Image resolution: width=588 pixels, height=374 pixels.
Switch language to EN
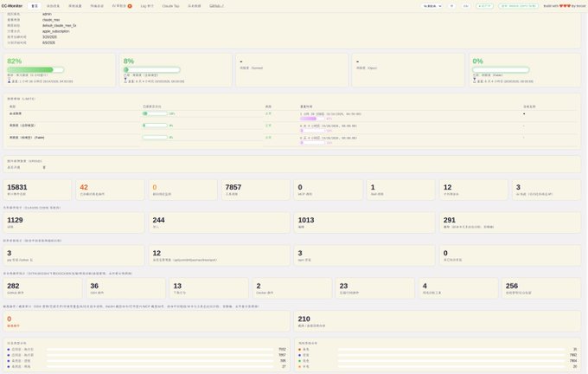click(x=466, y=6)
